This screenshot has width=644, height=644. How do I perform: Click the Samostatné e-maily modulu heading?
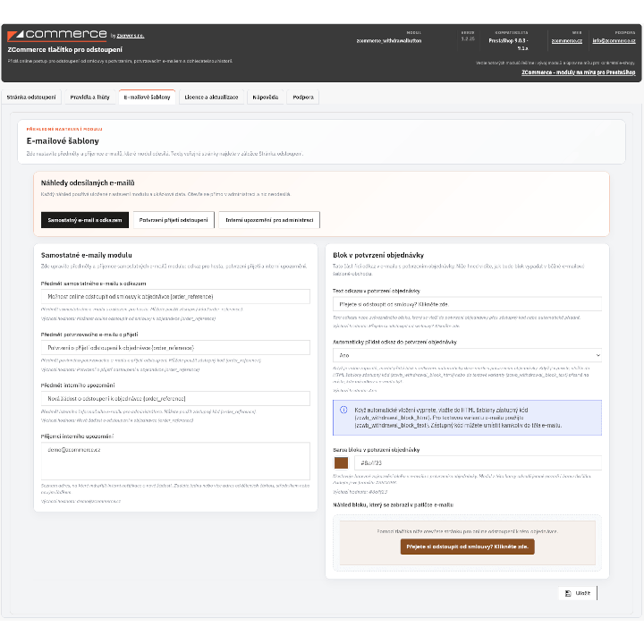(86, 255)
